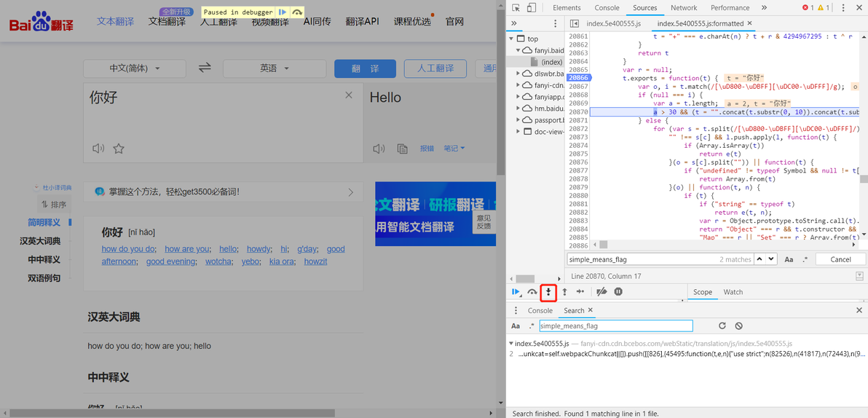Switch to the Watch pane tab
Screen dimensions: 868x418
(x=733, y=292)
